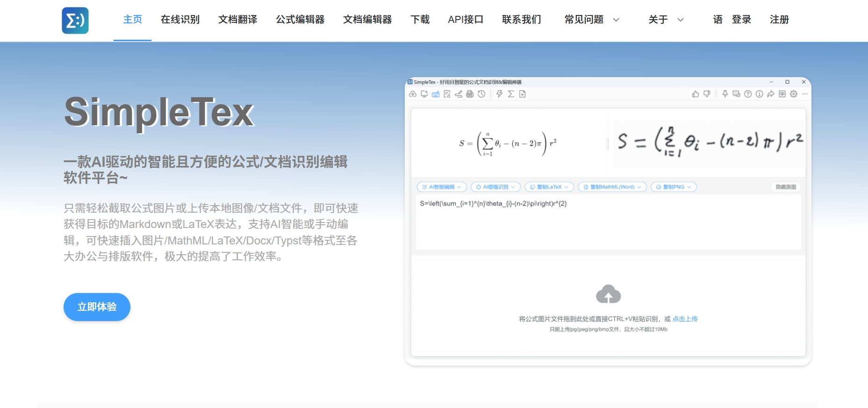Expand the 关于 menu in navigation
The height and width of the screenshot is (408, 868).
coord(666,20)
